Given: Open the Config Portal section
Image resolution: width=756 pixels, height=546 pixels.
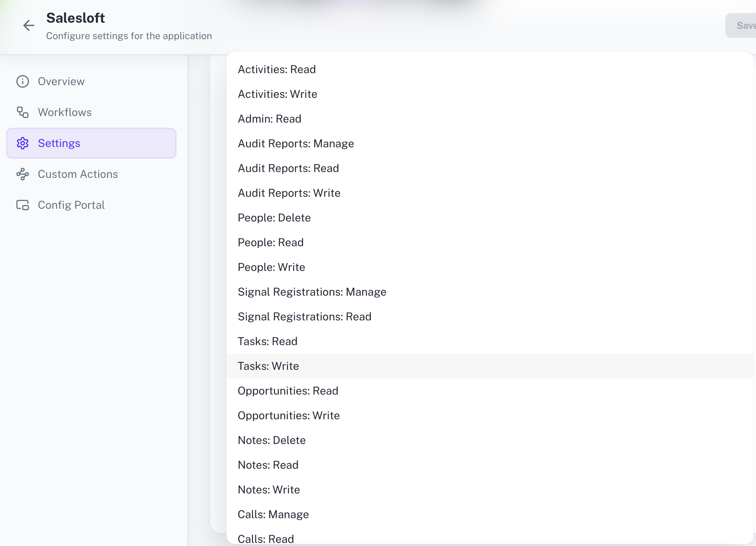Looking at the screenshot, I should (71, 205).
